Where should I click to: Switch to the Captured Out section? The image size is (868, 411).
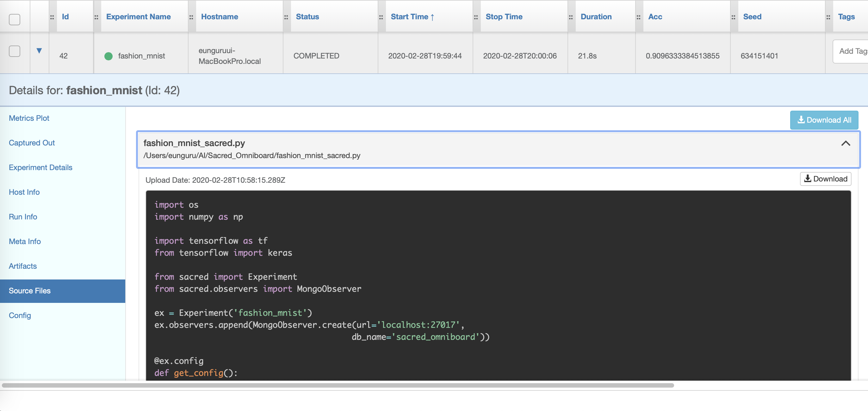click(32, 143)
